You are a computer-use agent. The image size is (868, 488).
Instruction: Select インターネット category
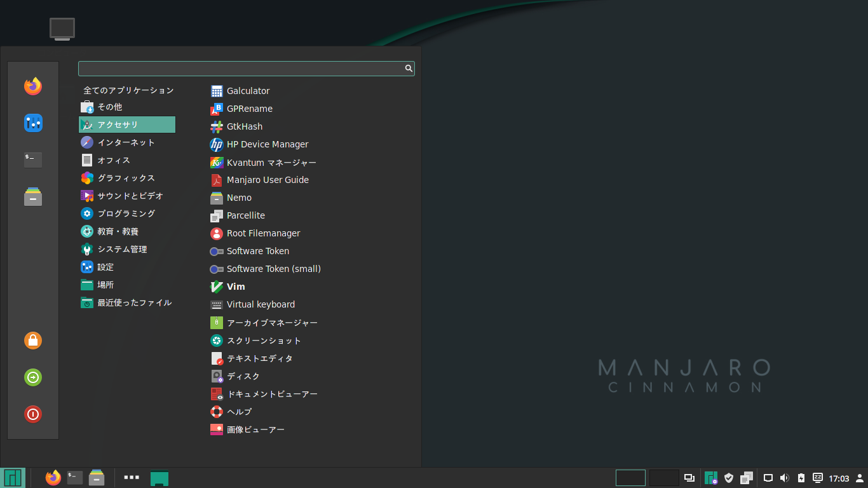(x=127, y=142)
